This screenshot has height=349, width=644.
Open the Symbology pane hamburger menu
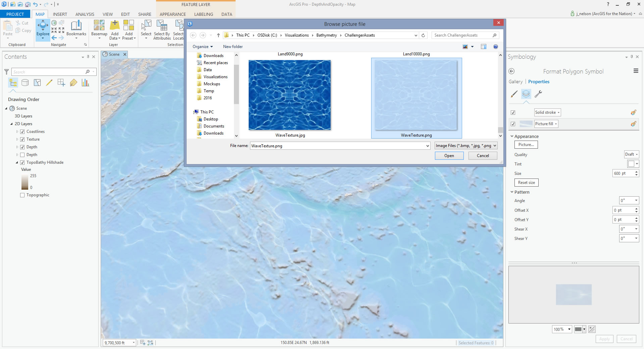coord(636,71)
